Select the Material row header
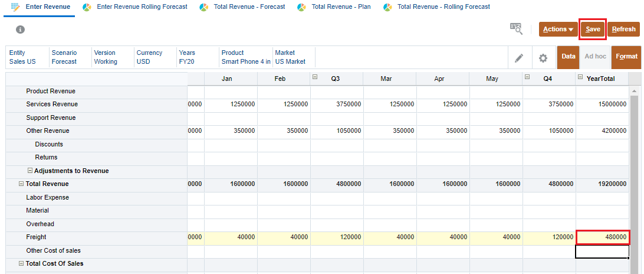 point(97,211)
